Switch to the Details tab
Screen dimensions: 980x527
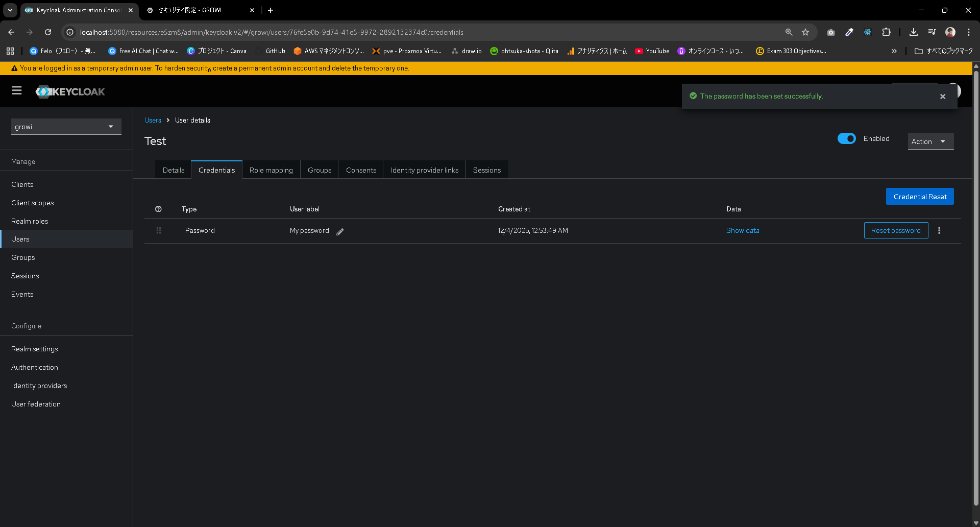coord(174,170)
